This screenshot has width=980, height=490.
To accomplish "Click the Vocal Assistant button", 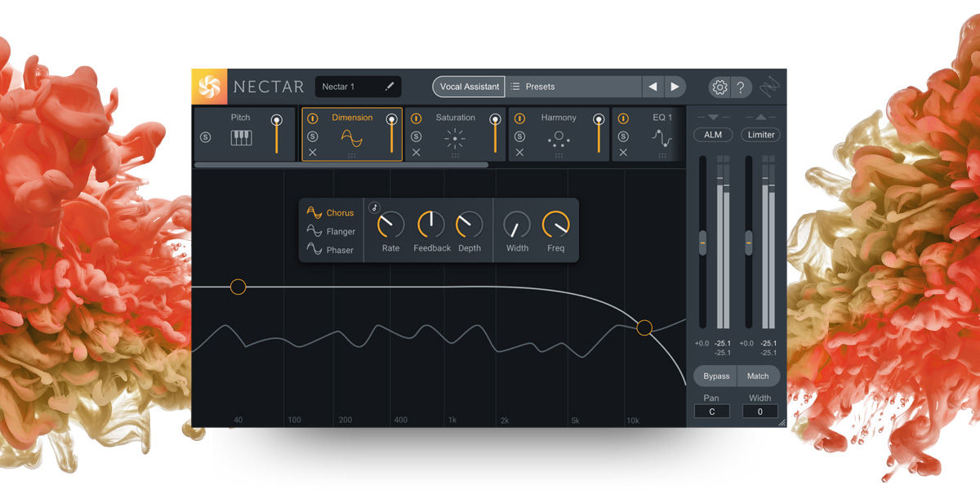I will tap(469, 87).
